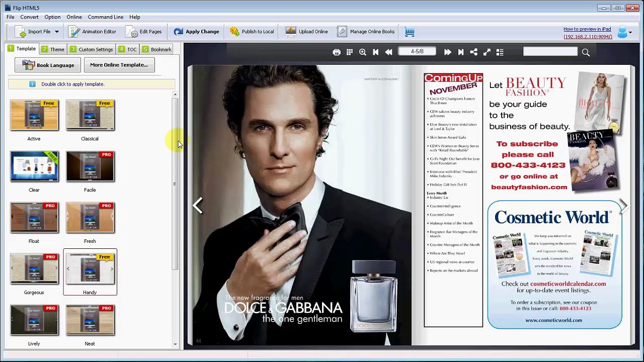The height and width of the screenshot is (362, 644).
Task: Flip to next page with right arrow
Action: pos(624,205)
